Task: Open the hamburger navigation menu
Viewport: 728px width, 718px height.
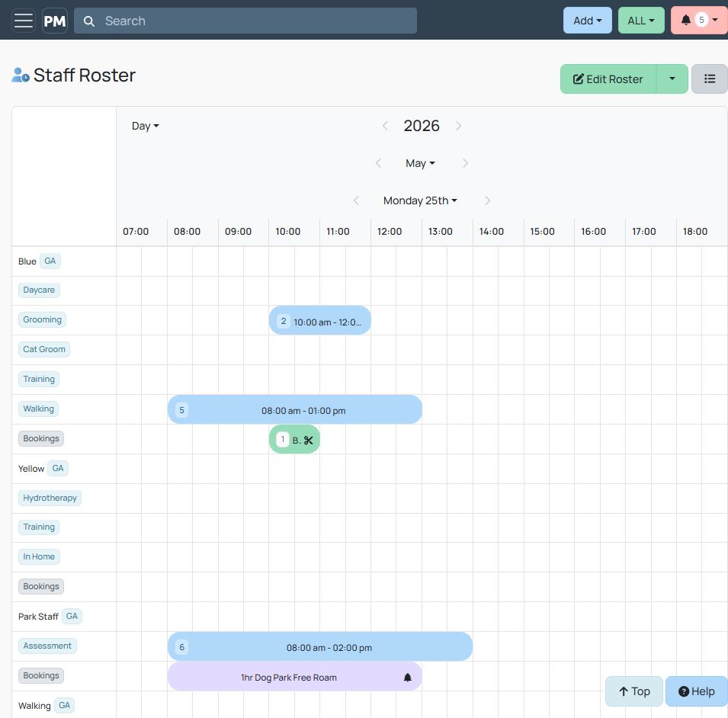Action: (x=23, y=21)
